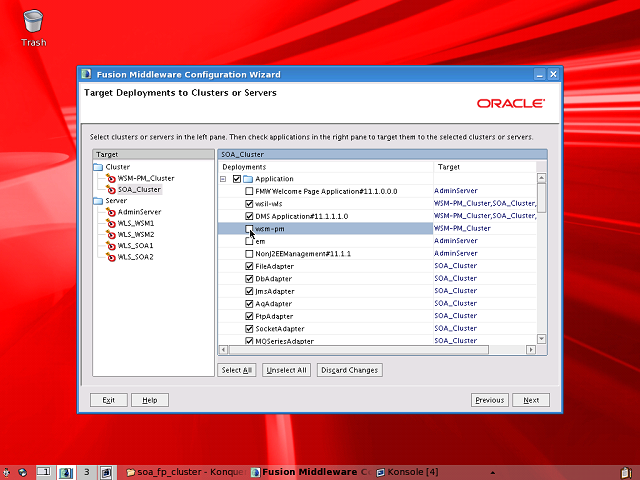Click the SOA_Cluster target icon
640x480 pixels.
tap(111, 189)
